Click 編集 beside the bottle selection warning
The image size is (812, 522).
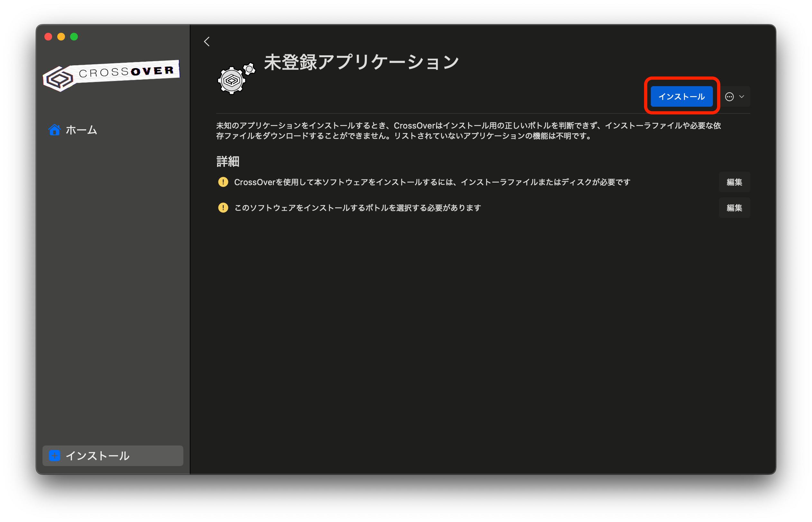(x=734, y=207)
